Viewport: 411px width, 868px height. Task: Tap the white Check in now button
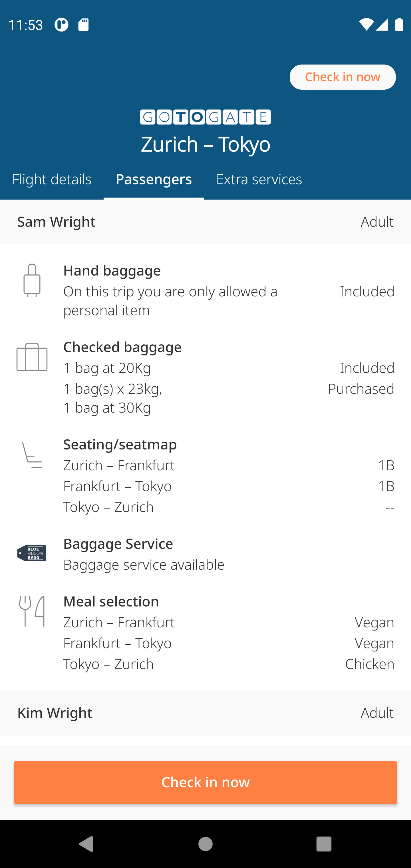[x=342, y=77]
